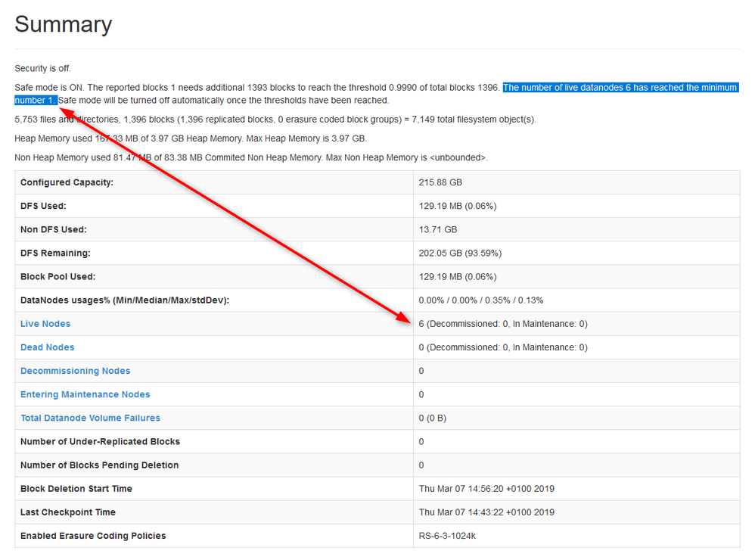Click the 'Non Heap Memory used' line
Viewport: 755px width, 560px height.
(251, 157)
